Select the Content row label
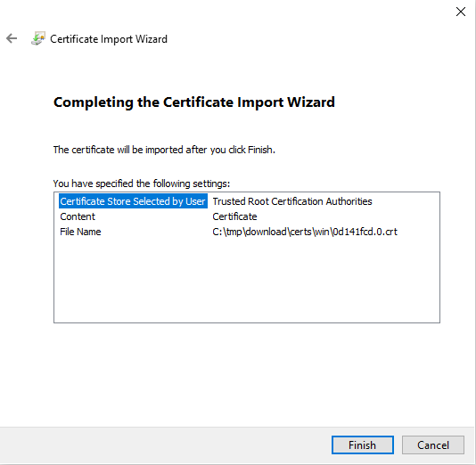Image resolution: width=476 pixels, height=465 pixels. point(78,216)
